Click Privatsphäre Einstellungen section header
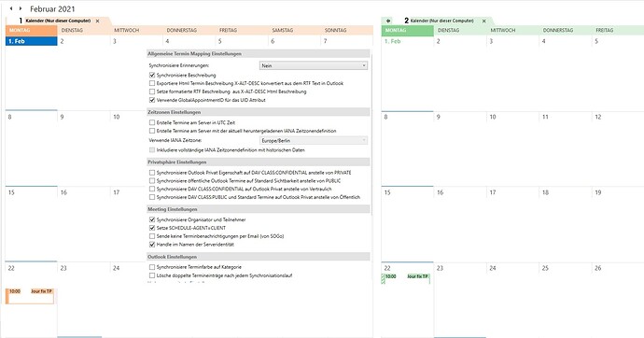The height and width of the screenshot is (338, 644). tap(259, 162)
